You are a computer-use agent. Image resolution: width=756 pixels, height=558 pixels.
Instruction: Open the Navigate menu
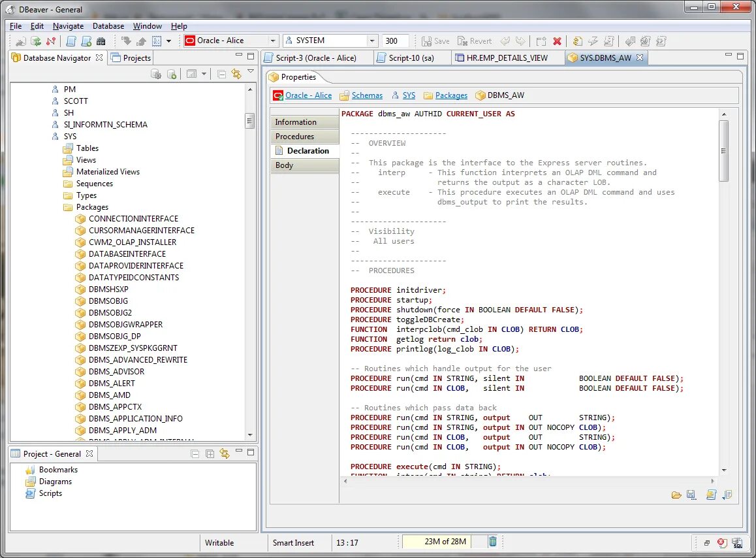68,26
